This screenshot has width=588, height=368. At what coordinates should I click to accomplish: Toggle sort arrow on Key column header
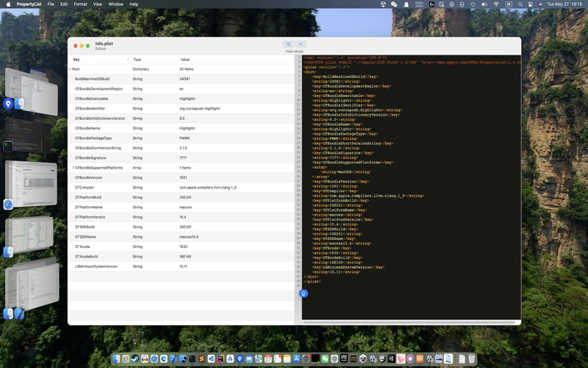point(127,60)
